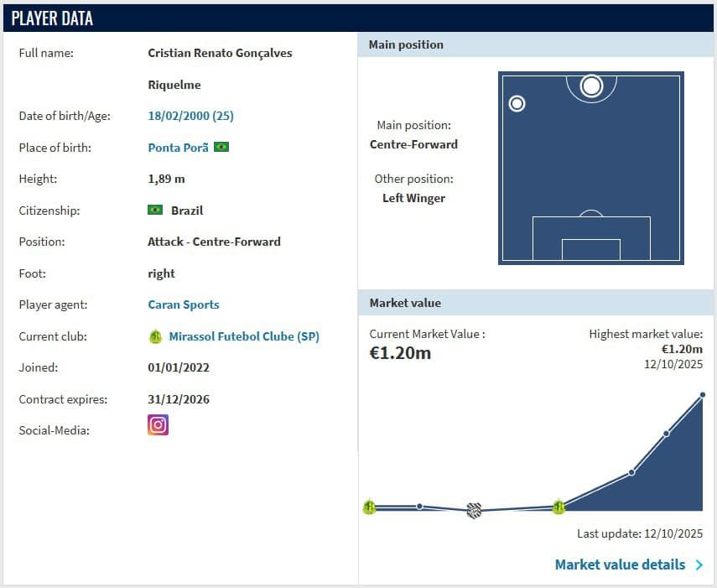Open the Instagram social media icon
This screenshot has width=717, height=588.
[x=158, y=424]
